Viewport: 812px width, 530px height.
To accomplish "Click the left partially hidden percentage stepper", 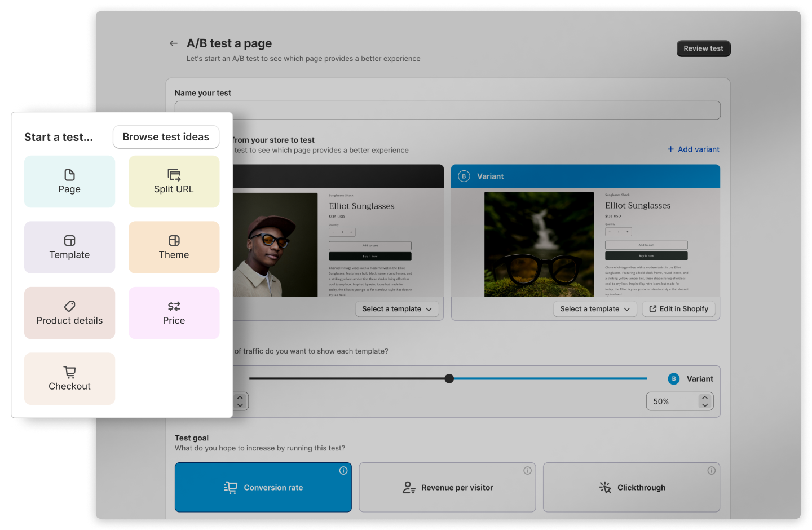I will coord(240,401).
